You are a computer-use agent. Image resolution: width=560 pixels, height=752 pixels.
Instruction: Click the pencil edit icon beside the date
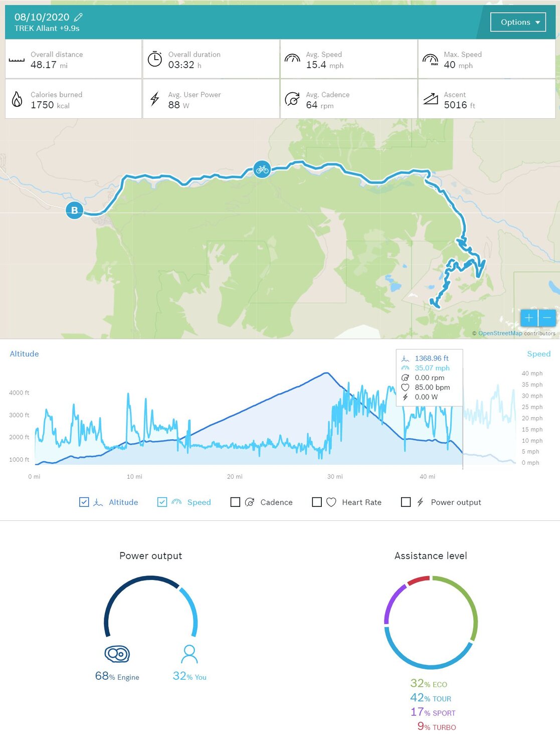pos(78,17)
